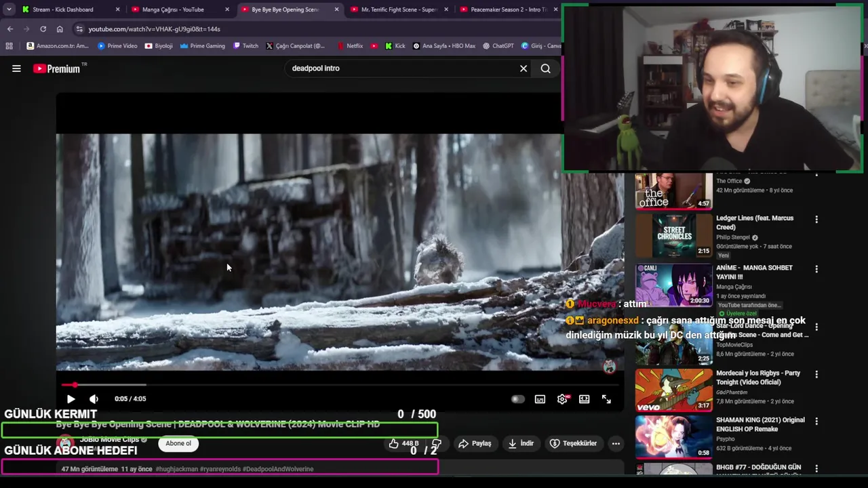The width and height of the screenshot is (868, 488).
Task: View site information icon in address bar
Action: pos(79,29)
